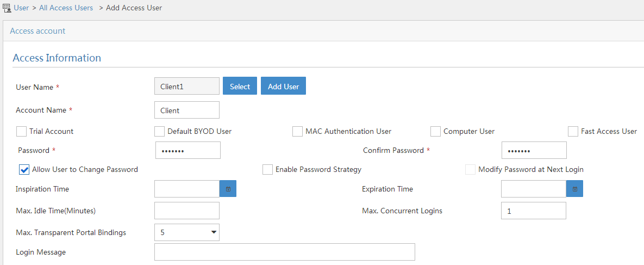Click the Select button for User Name
This screenshot has width=644, height=265.
click(240, 86)
